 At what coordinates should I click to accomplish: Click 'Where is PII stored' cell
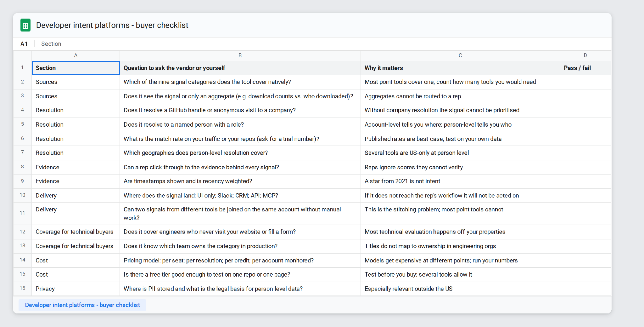pyautogui.click(x=240, y=289)
